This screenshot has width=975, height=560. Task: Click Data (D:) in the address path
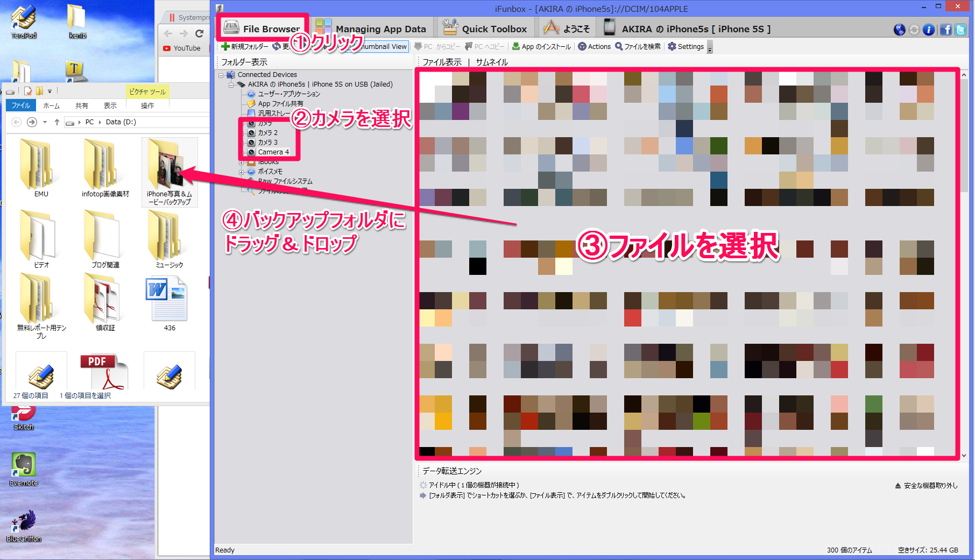click(x=121, y=122)
